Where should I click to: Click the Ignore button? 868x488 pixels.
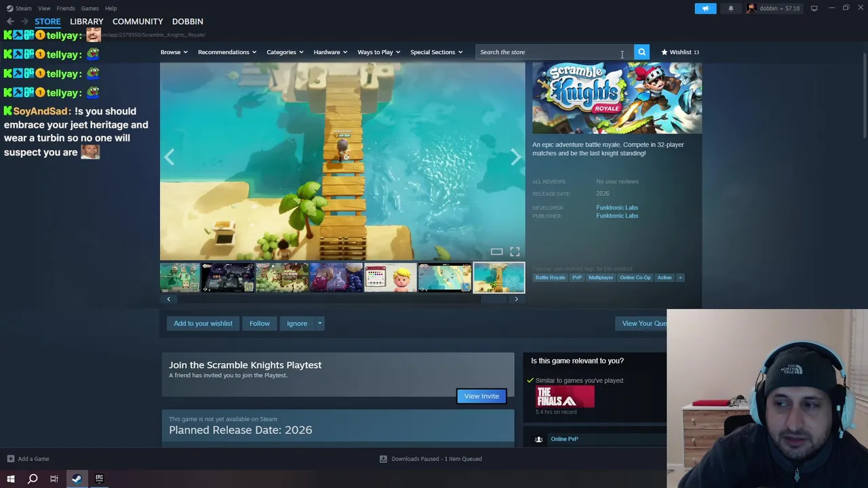tap(297, 323)
